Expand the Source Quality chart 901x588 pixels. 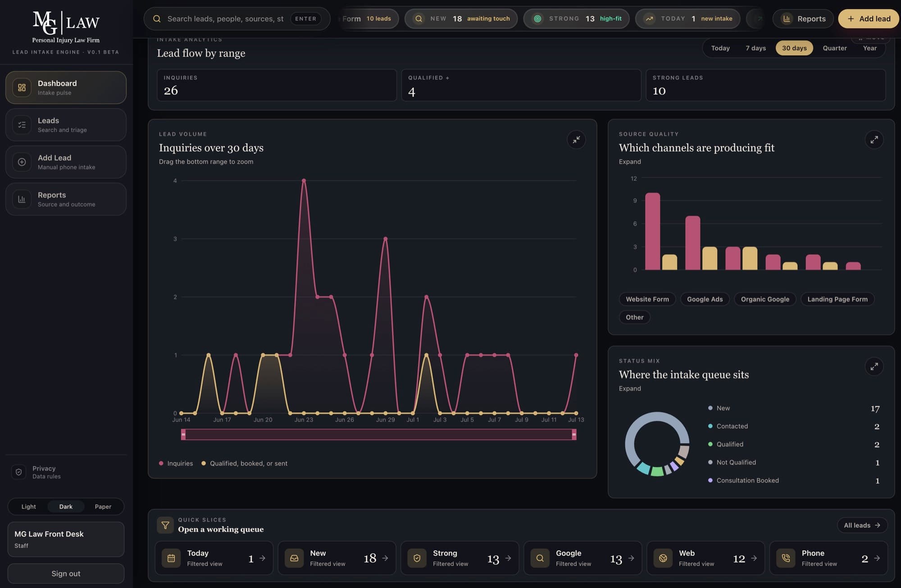[x=874, y=140]
